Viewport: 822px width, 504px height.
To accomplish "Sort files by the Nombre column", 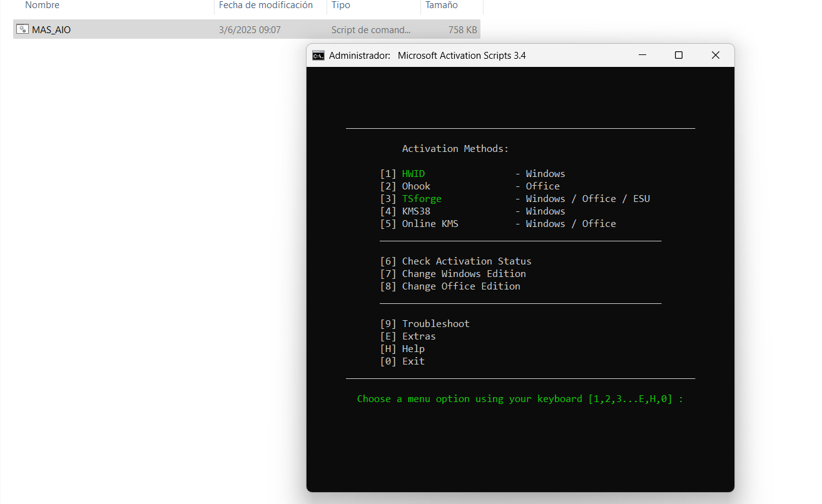I will click(41, 5).
